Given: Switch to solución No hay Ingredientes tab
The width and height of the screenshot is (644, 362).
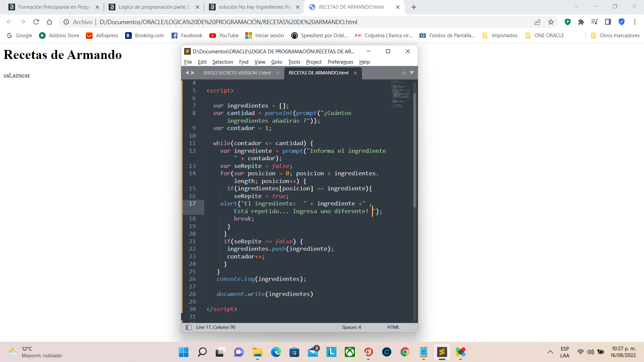Looking at the screenshot, I should [x=254, y=7].
